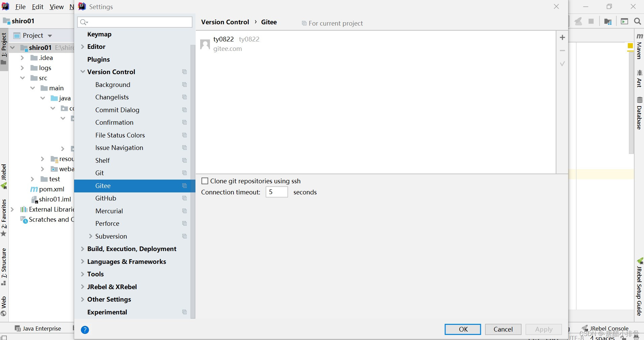Click the connection timeout field

(277, 192)
